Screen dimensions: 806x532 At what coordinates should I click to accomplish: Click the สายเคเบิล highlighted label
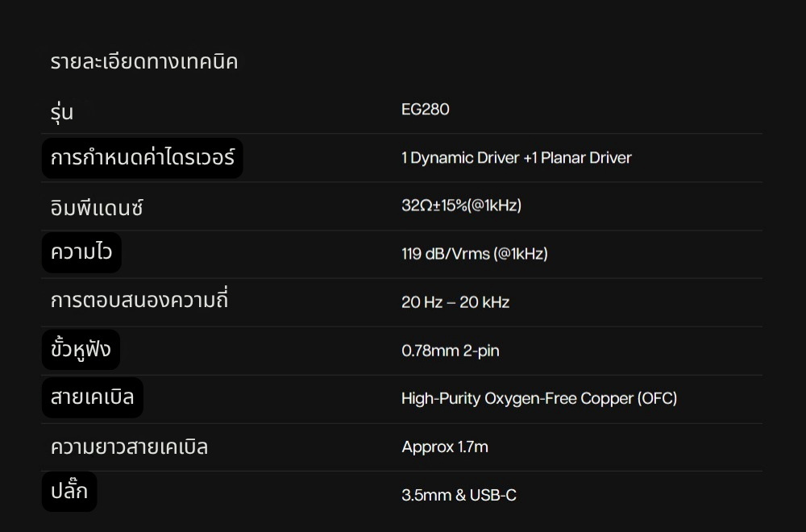[92, 397]
